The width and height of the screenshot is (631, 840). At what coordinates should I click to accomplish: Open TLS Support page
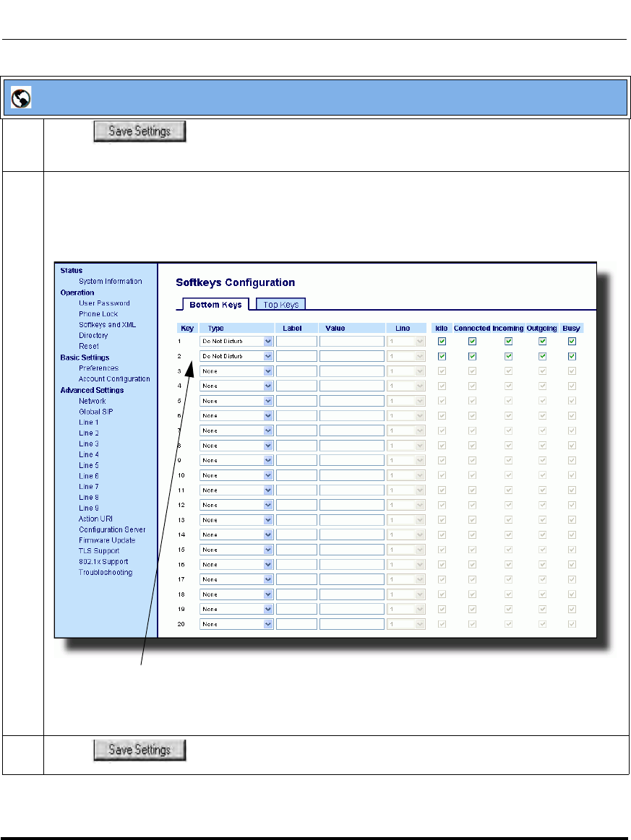pos(99,550)
